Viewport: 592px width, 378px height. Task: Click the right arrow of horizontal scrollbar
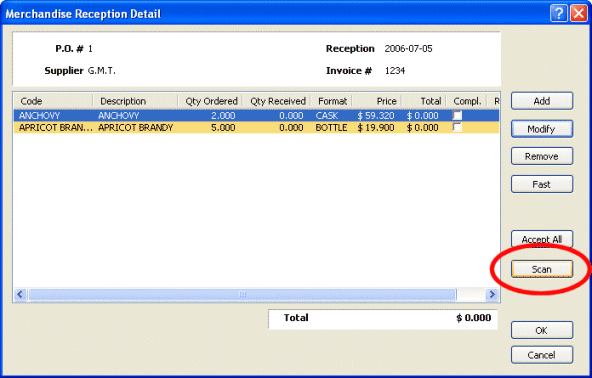pyautogui.click(x=492, y=294)
